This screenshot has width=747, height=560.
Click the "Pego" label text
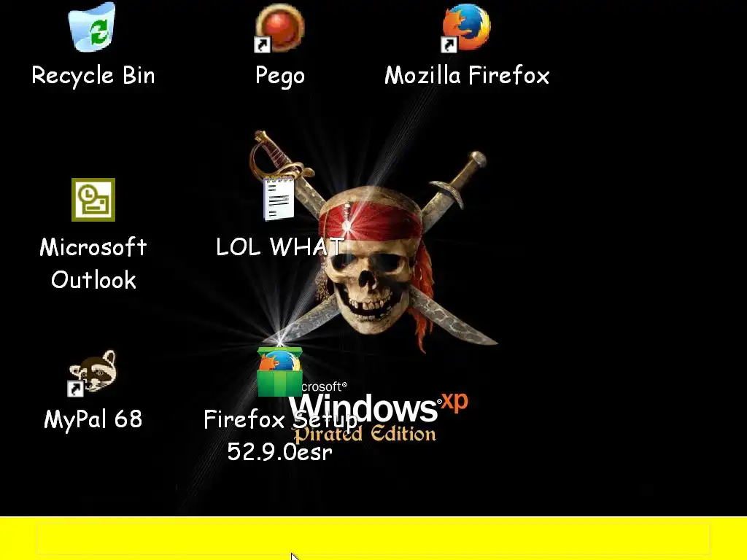click(x=280, y=76)
